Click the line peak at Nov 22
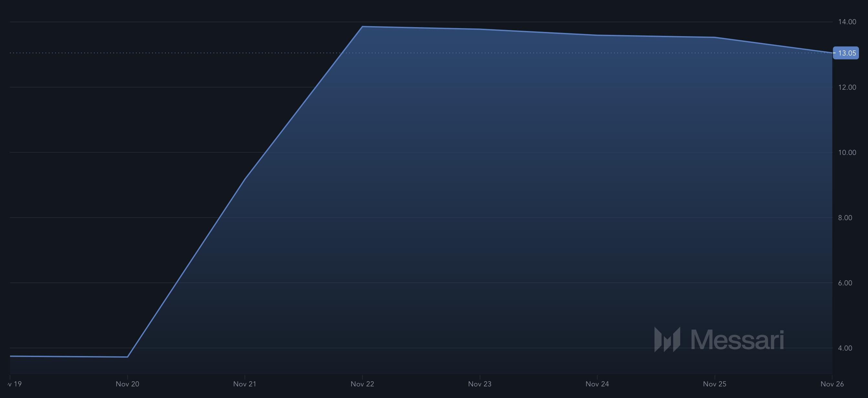Image resolution: width=868 pixels, height=398 pixels. (x=362, y=26)
